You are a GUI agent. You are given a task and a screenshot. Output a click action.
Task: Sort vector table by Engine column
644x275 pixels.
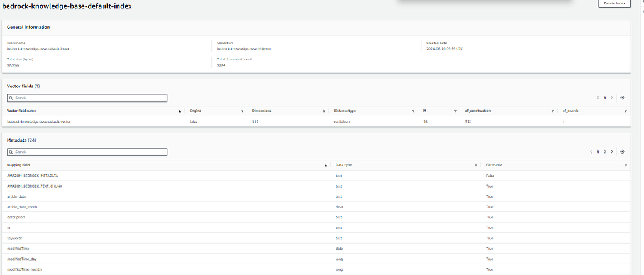241,111
